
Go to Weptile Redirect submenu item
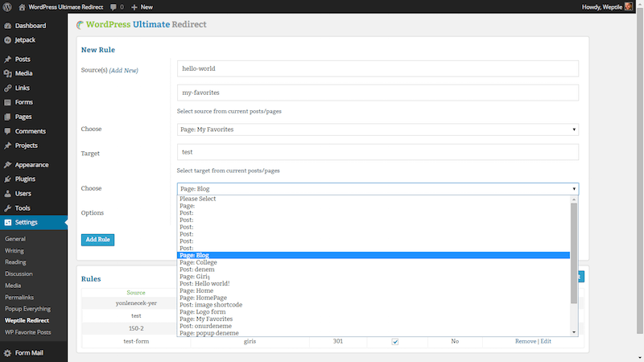click(x=27, y=320)
